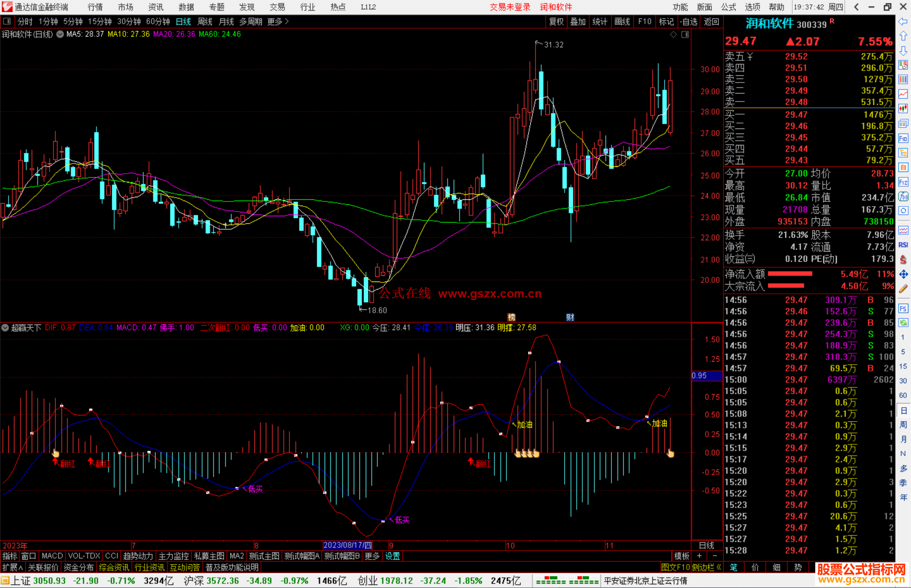Toggle 超赢天下 indicator round button

coord(5,328)
